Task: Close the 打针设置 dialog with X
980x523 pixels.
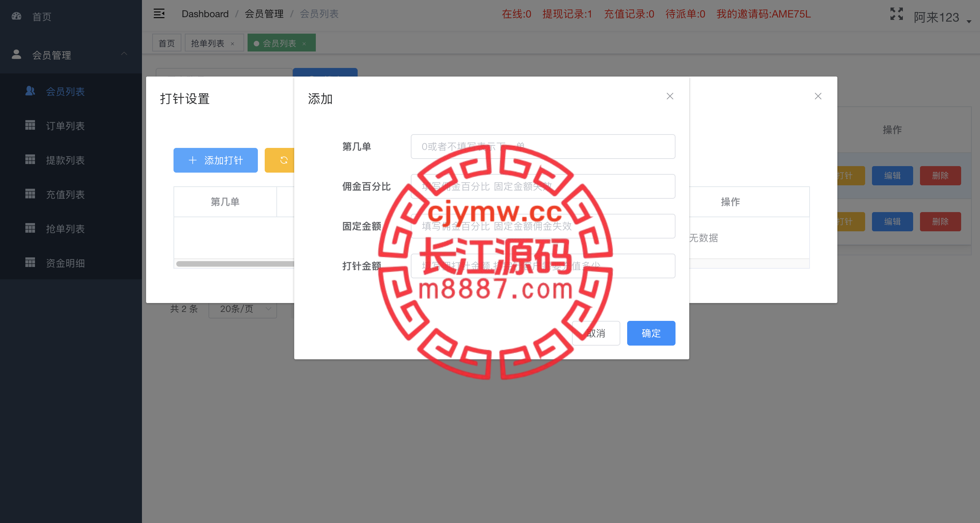Action: [818, 96]
